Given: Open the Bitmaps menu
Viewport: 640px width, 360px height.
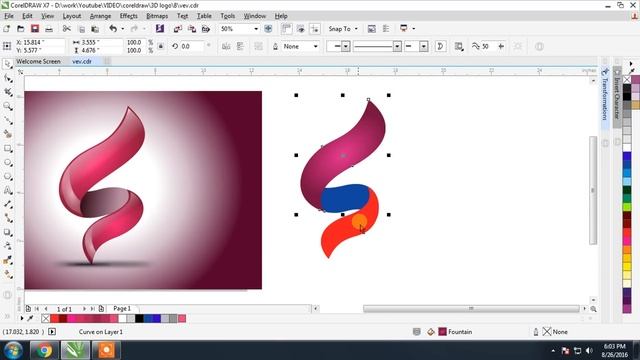Looking at the screenshot, I should [157, 16].
